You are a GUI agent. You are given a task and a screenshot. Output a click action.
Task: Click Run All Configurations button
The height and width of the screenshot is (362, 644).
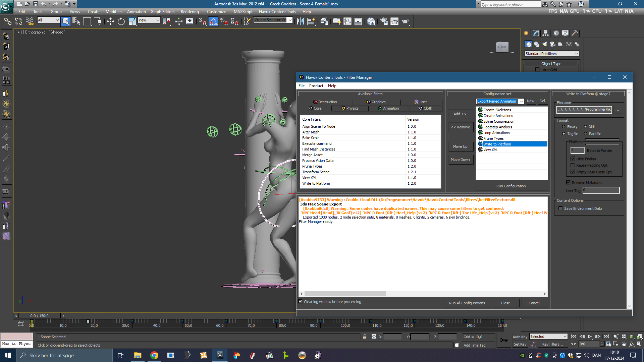coord(467,303)
